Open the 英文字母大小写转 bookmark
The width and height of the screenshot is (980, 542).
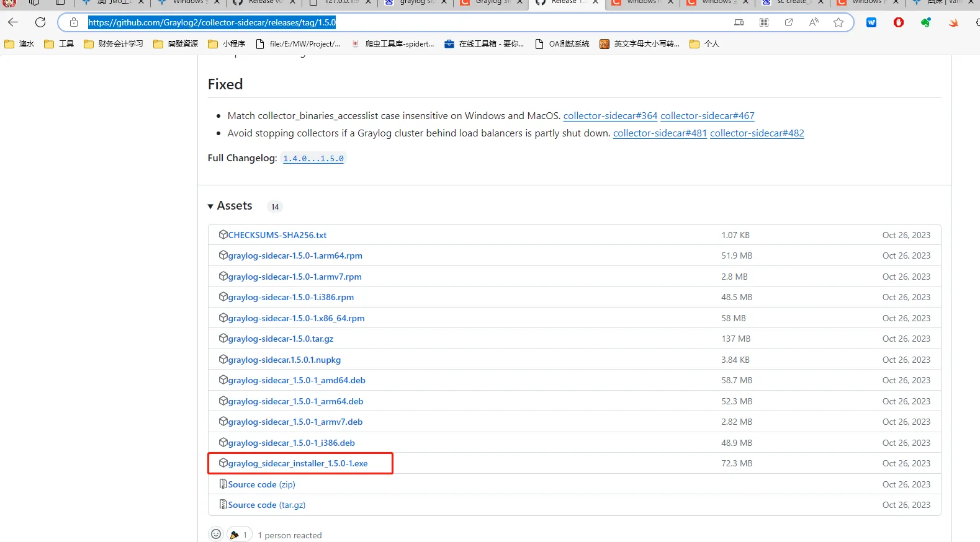640,44
